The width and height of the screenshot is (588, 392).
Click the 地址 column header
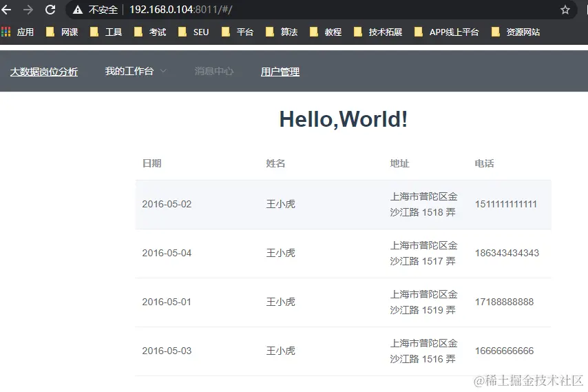pyautogui.click(x=400, y=163)
